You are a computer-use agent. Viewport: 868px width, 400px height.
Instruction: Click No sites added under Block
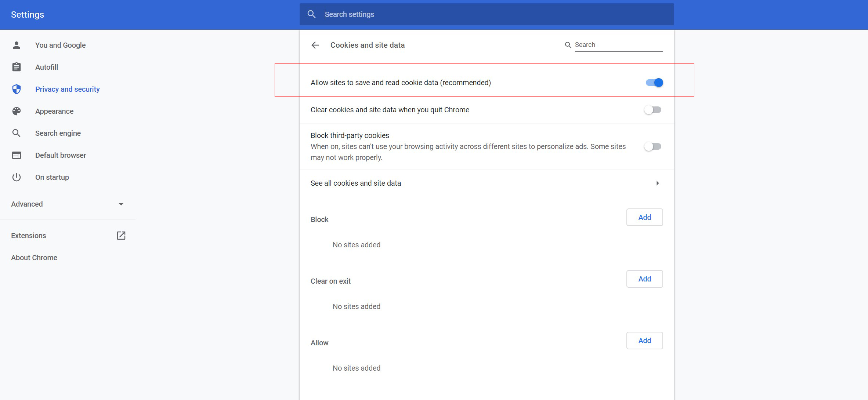[357, 245]
